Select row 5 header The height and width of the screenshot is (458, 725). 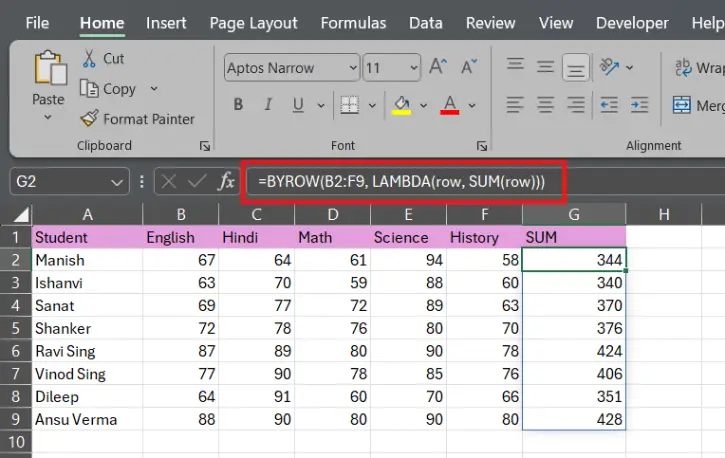click(x=16, y=328)
